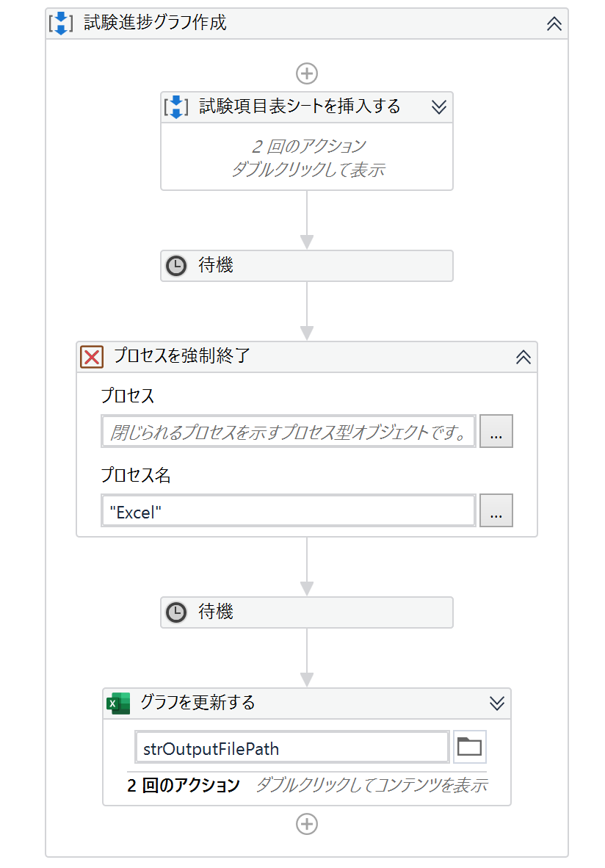Expand the グラフを更新する activity
Viewport: 605px width, 868px height.
(x=496, y=704)
